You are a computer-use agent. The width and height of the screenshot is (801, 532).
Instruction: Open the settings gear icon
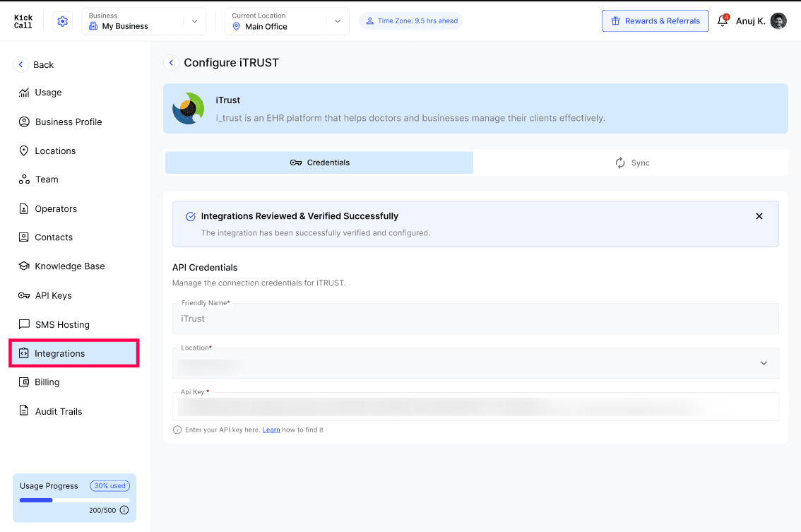tap(62, 21)
